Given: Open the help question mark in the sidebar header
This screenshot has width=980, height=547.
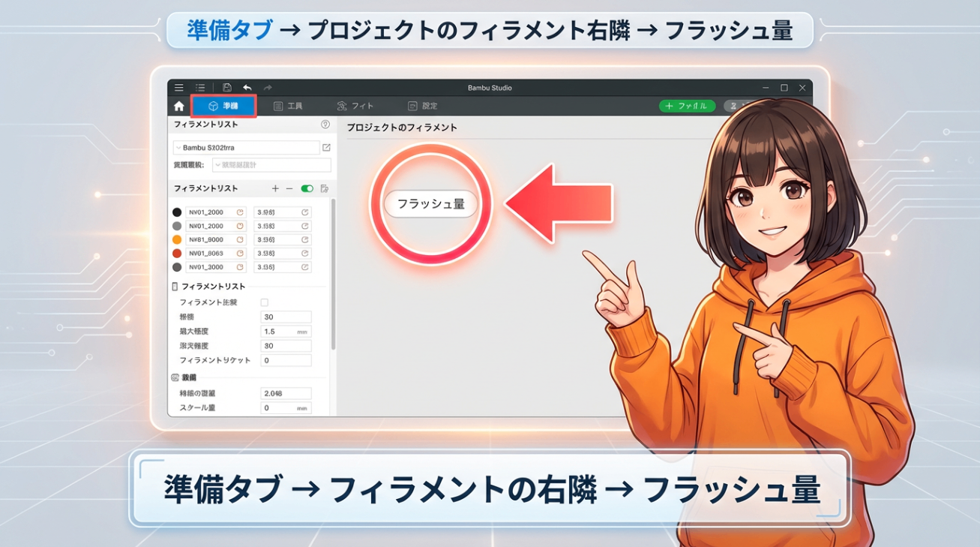Looking at the screenshot, I should (x=325, y=125).
